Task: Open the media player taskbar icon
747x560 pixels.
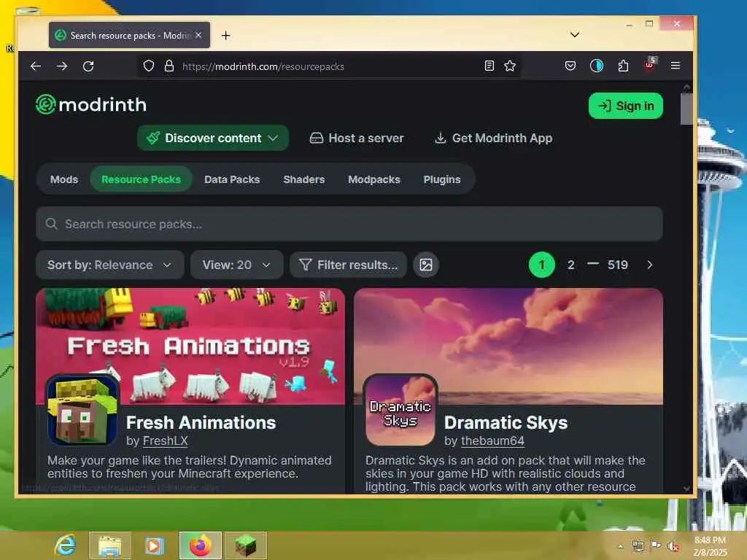Action: tap(154, 545)
